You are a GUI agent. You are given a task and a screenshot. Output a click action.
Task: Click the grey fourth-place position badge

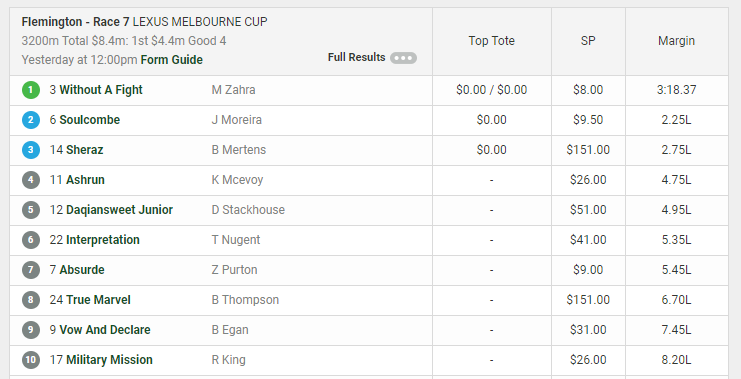pos(31,180)
